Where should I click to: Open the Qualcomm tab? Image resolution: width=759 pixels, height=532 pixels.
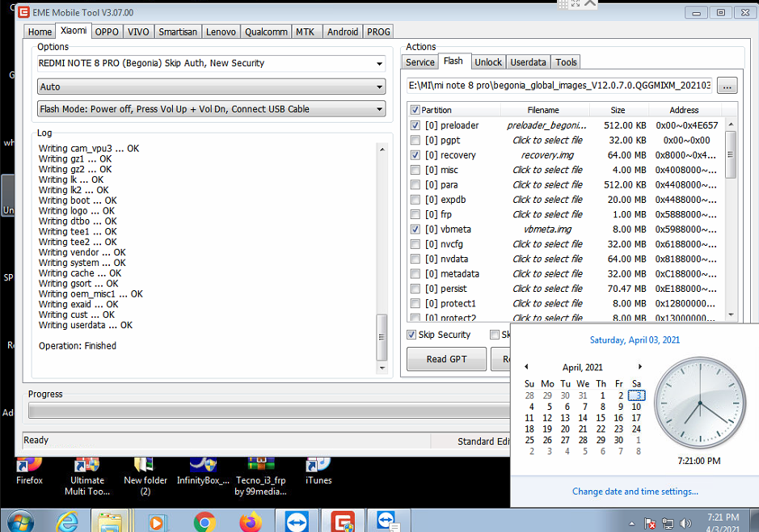(x=266, y=32)
